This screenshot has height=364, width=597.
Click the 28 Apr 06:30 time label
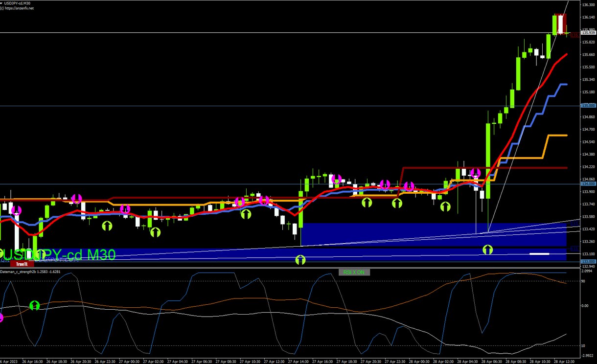(x=492, y=362)
